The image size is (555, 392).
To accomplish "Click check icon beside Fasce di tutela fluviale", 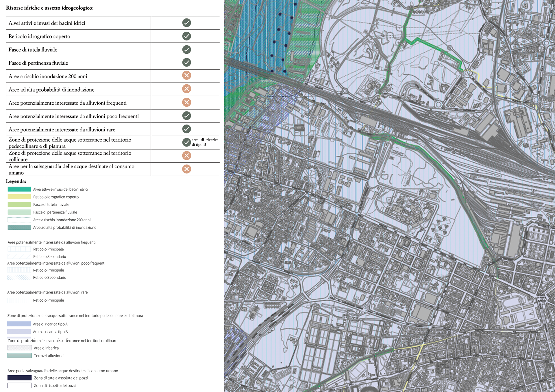I will click(x=186, y=49).
